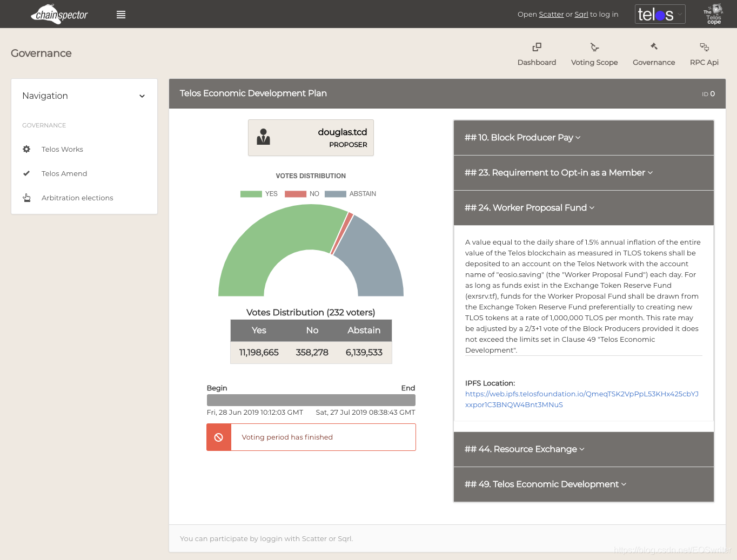Click the douglas.tcd proposer card
Viewport: 737px width, 560px height.
tap(311, 138)
